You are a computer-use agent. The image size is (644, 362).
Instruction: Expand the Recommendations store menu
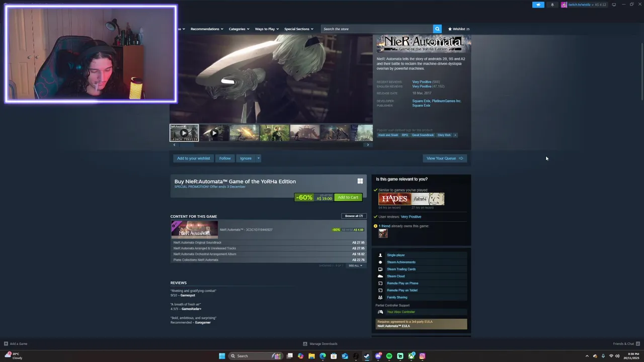click(x=207, y=29)
